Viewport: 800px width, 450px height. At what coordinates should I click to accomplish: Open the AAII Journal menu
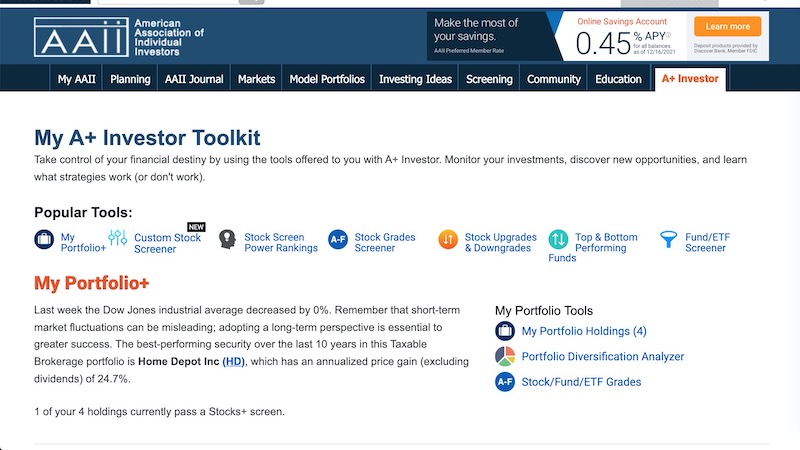pyautogui.click(x=194, y=79)
